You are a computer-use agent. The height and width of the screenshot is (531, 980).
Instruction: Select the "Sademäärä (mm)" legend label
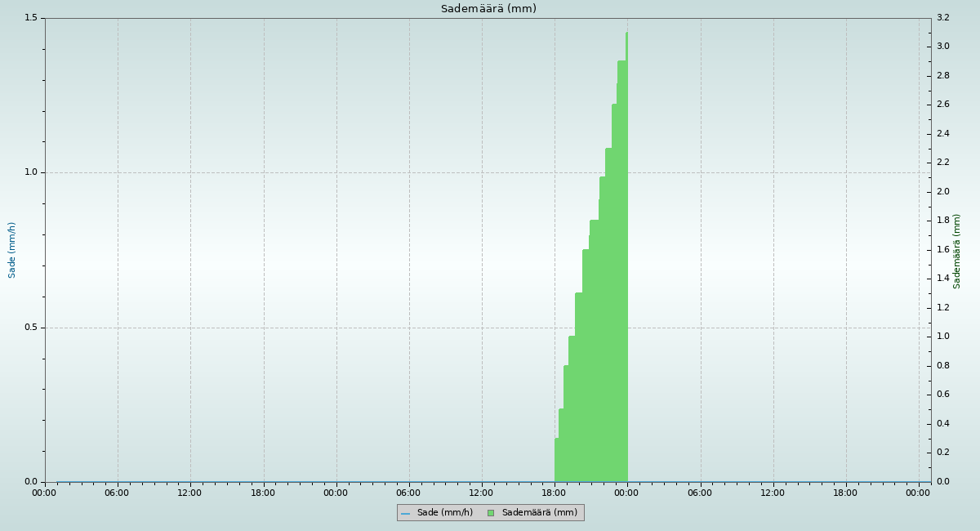tap(539, 513)
